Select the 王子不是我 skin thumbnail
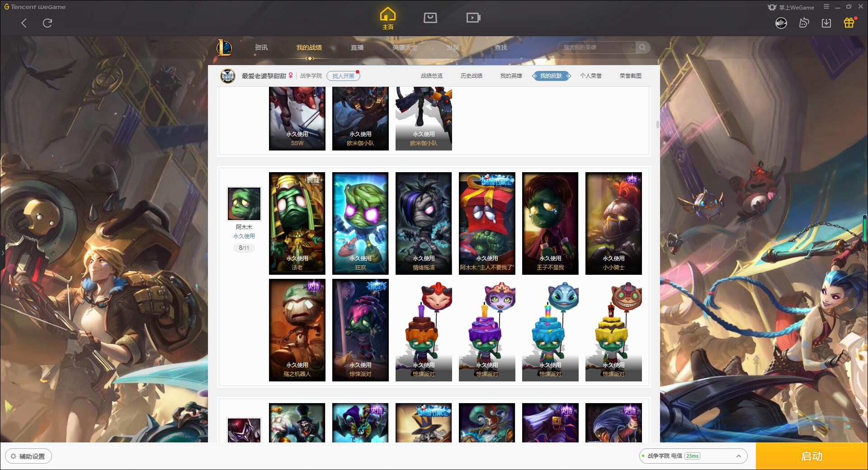Viewport: 868px width, 470px height. [550, 223]
